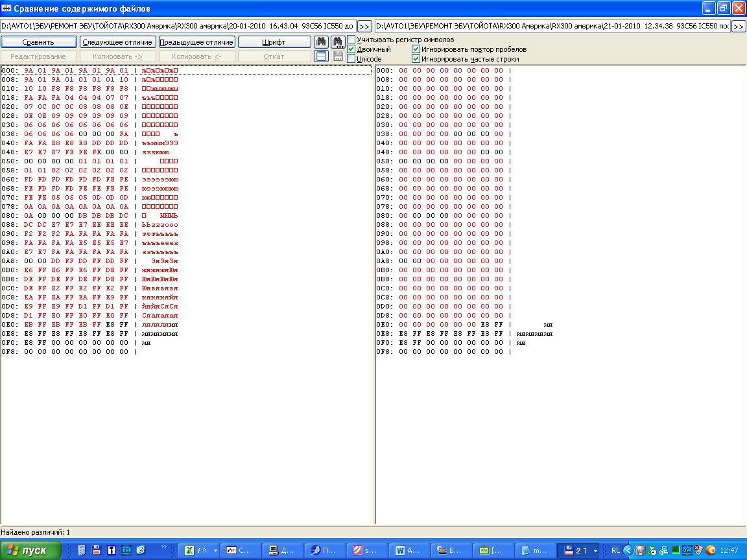
Task: Click 'Предыдущее отличие' button
Action: coord(196,42)
